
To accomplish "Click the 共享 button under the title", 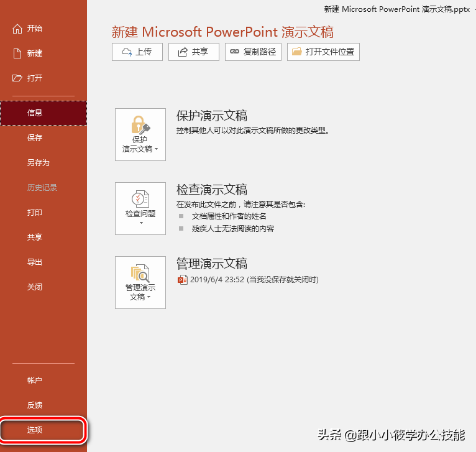I will [x=194, y=52].
